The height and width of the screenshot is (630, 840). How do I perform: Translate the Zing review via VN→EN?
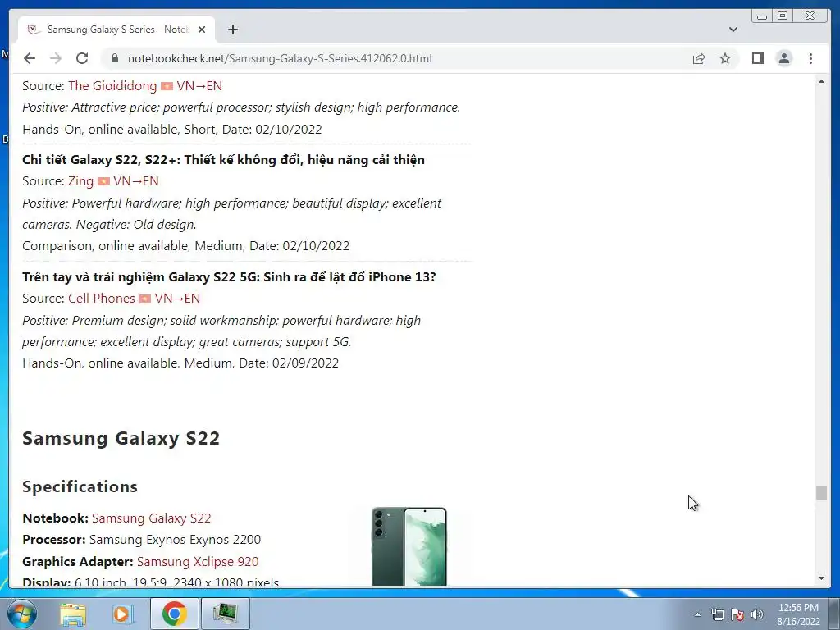136,181
